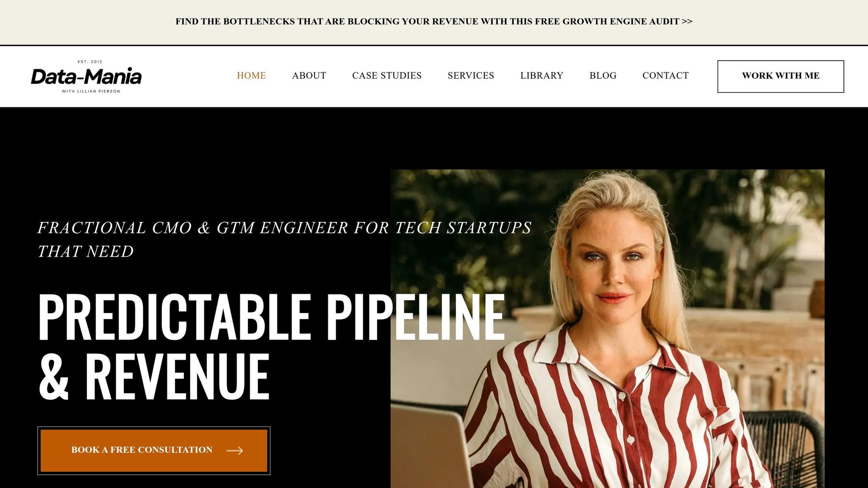Screen dimensions: 868x488
Task: Click the 'Est. 2012' text above logo
Action: (x=90, y=62)
